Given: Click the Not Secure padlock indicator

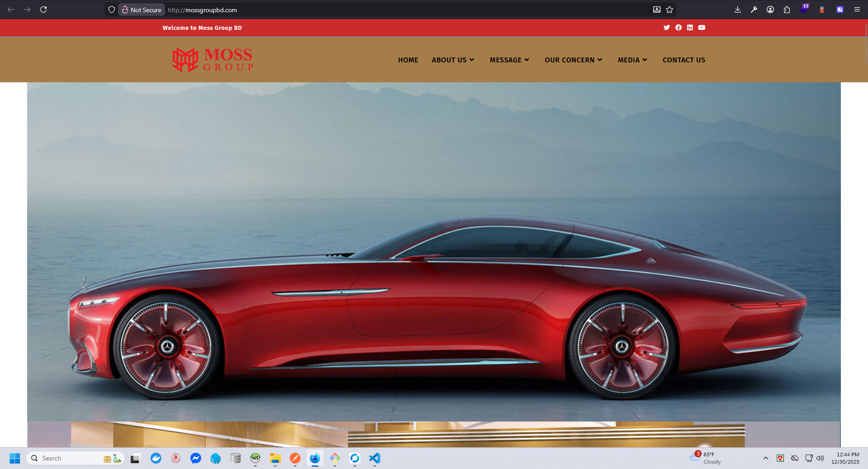Looking at the screenshot, I should coord(141,9).
